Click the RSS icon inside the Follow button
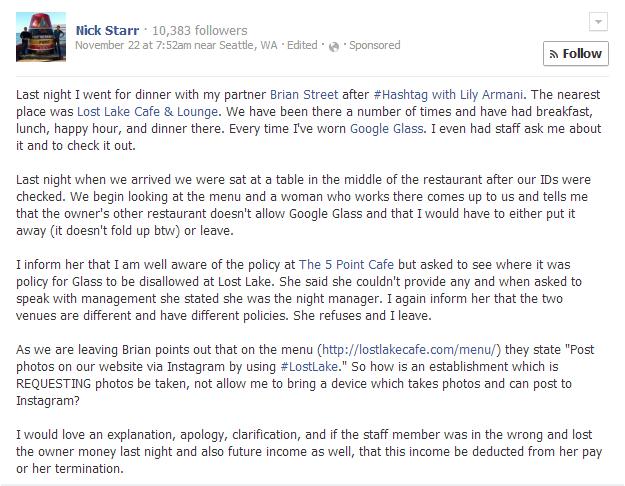Viewport: 625px width, 486px height. [x=554, y=54]
